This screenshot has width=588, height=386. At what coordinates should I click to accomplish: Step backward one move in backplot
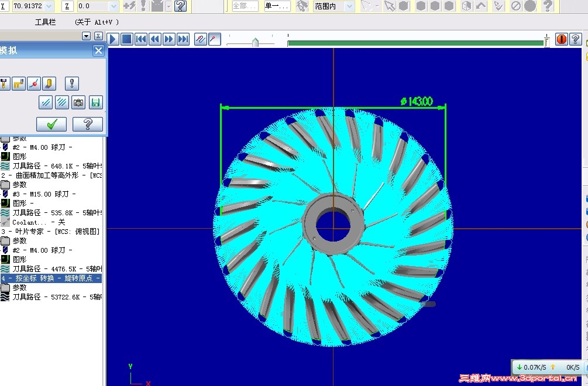tap(155, 39)
